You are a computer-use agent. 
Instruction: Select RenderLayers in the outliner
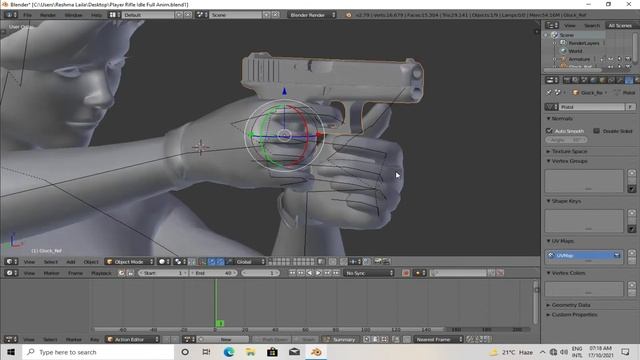(584, 43)
